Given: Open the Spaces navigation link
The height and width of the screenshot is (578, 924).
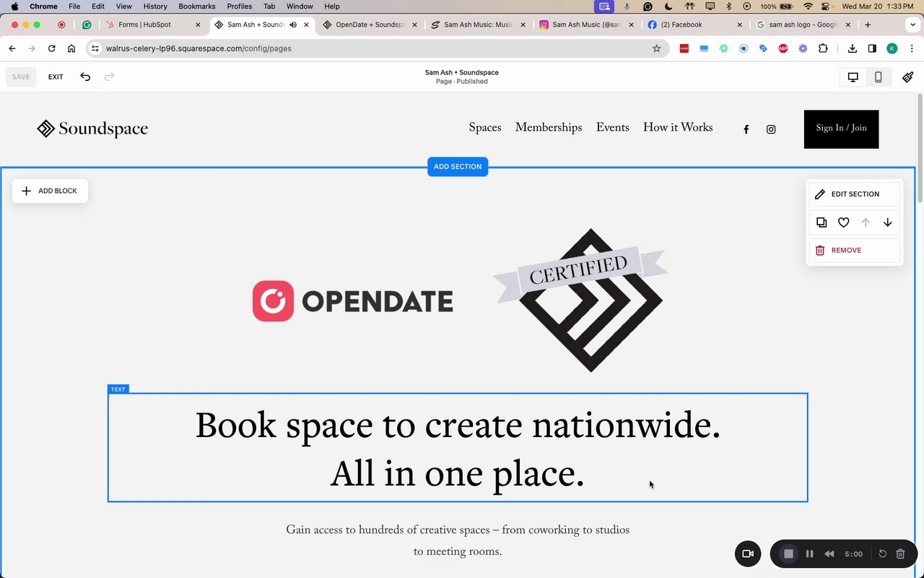Looking at the screenshot, I should 485,128.
